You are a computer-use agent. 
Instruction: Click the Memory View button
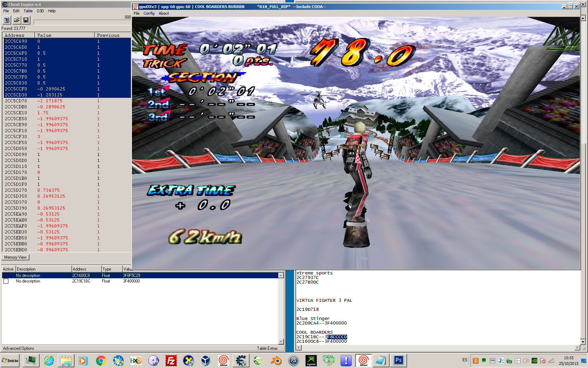pos(15,257)
